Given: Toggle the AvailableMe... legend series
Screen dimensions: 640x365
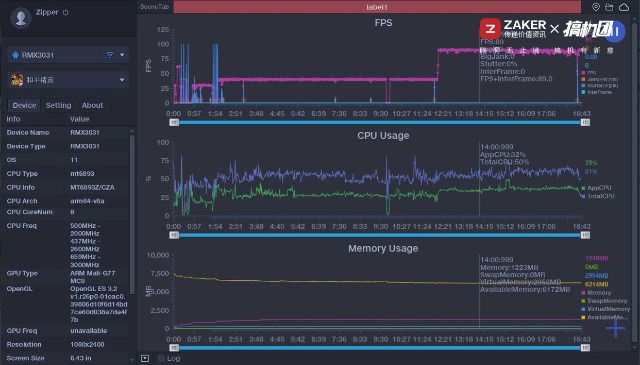Looking at the screenshot, I should pos(604,317).
